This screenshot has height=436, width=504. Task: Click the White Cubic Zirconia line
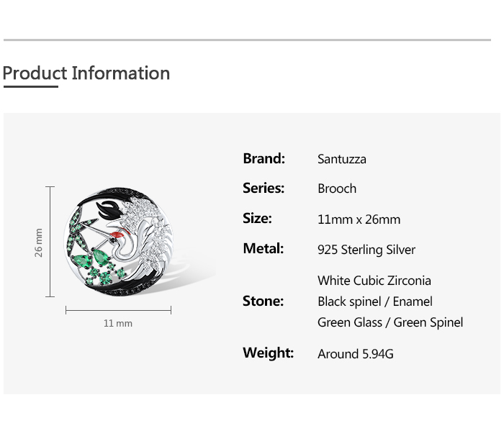(x=374, y=281)
